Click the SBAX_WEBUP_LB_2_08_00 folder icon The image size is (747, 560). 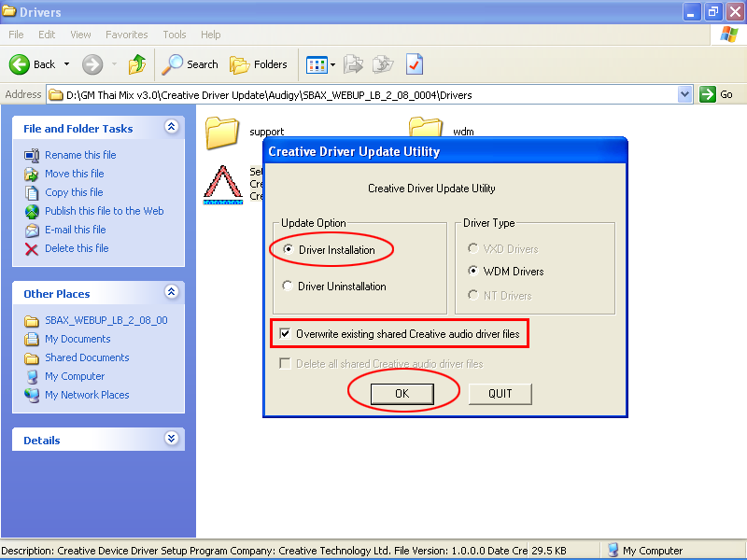point(32,321)
